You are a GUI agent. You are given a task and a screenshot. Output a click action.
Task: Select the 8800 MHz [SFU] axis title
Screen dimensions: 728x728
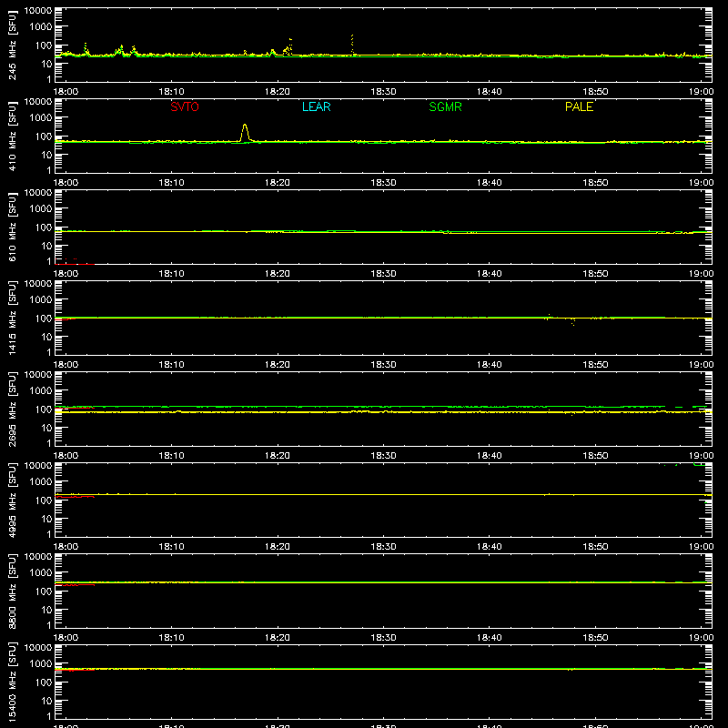[x=13, y=591]
